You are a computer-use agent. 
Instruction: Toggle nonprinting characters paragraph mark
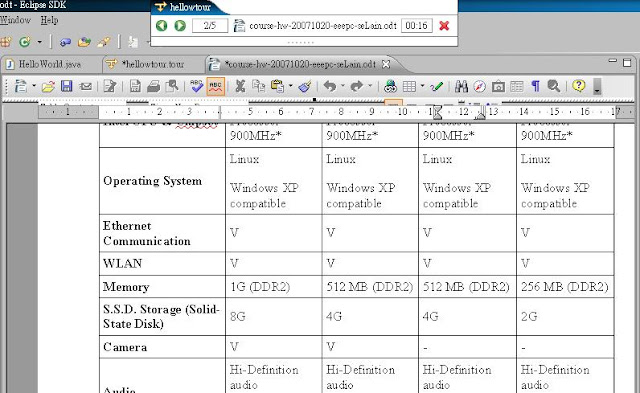(x=536, y=86)
